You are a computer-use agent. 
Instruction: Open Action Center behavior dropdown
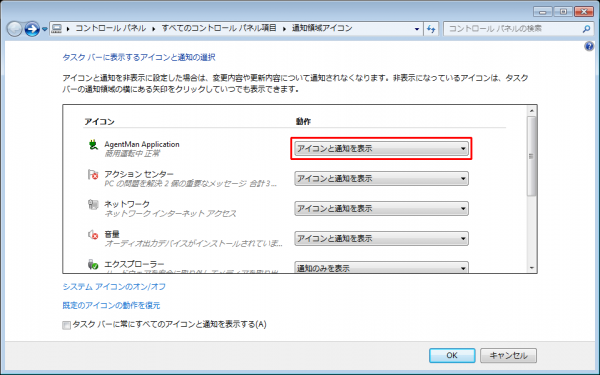[381, 178]
